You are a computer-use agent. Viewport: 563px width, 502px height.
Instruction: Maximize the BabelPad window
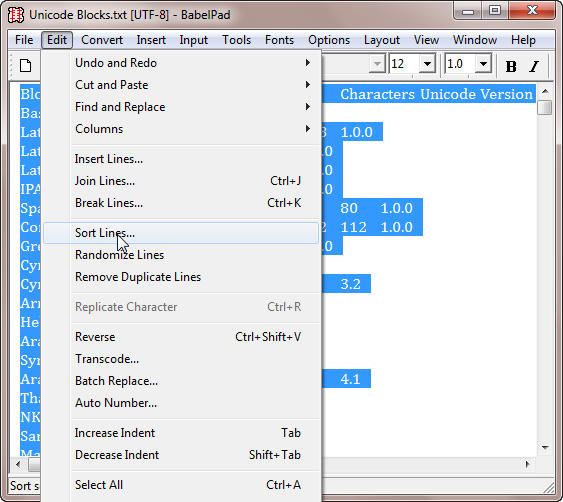tap(495, 11)
